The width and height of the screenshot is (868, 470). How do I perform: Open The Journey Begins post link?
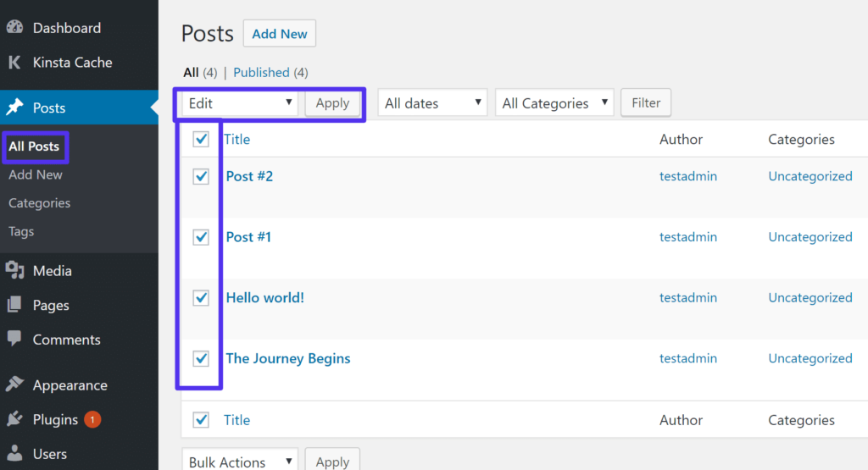pyautogui.click(x=287, y=358)
